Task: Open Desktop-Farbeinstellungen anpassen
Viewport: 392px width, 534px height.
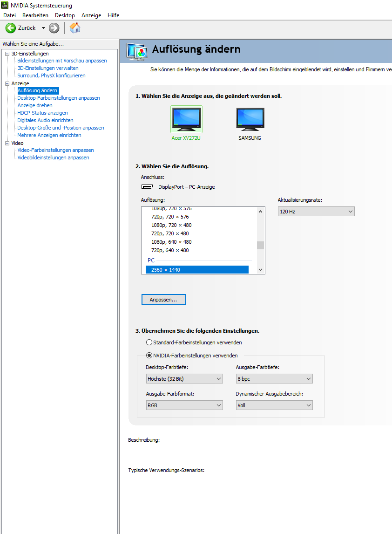Action: (x=59, y=98)
